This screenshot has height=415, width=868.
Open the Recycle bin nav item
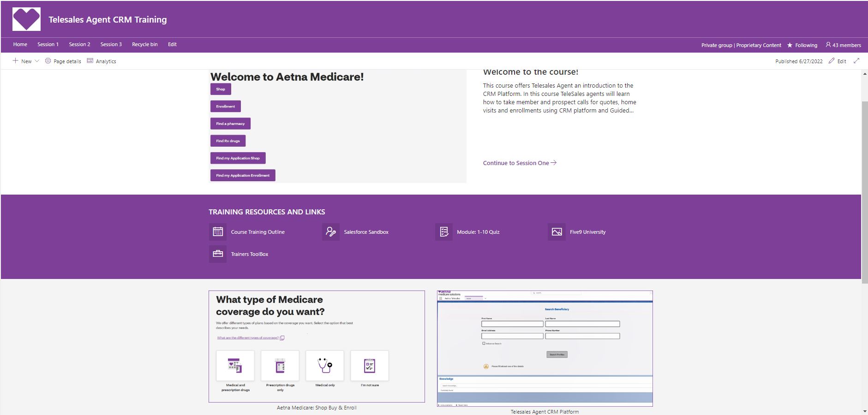tap(145, 44)
